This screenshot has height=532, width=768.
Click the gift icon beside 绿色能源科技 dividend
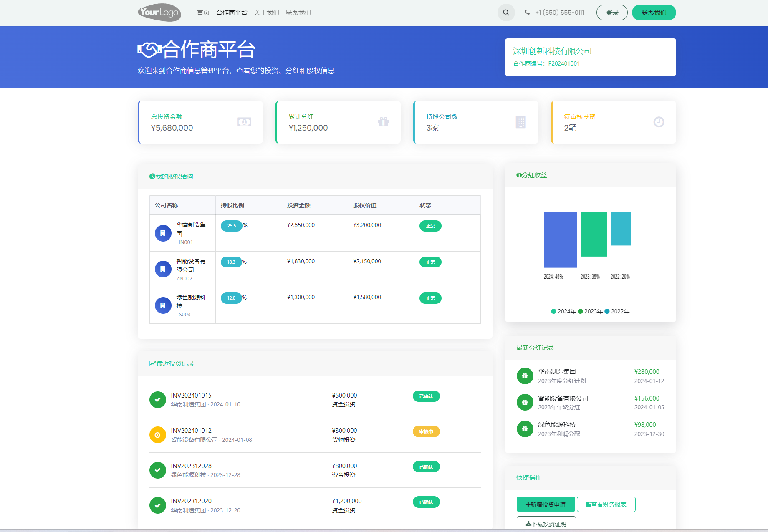[x=525, y=429]
